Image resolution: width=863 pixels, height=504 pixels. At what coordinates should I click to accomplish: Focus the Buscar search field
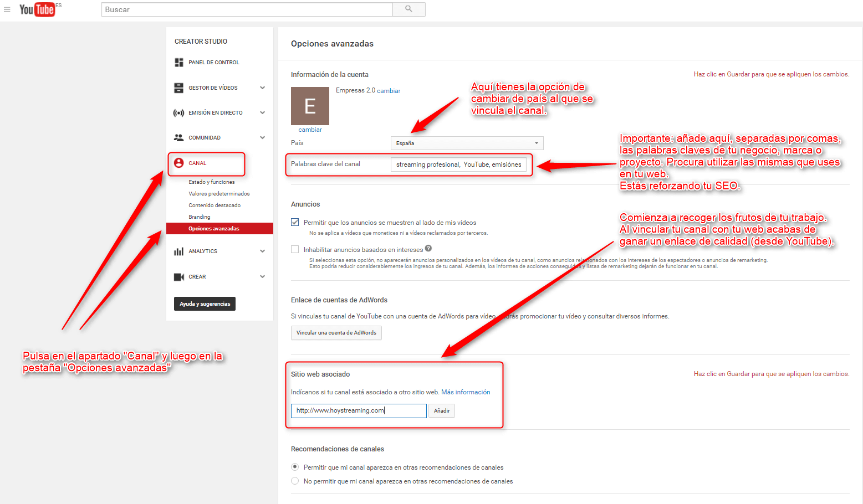(x=247, y=9)
